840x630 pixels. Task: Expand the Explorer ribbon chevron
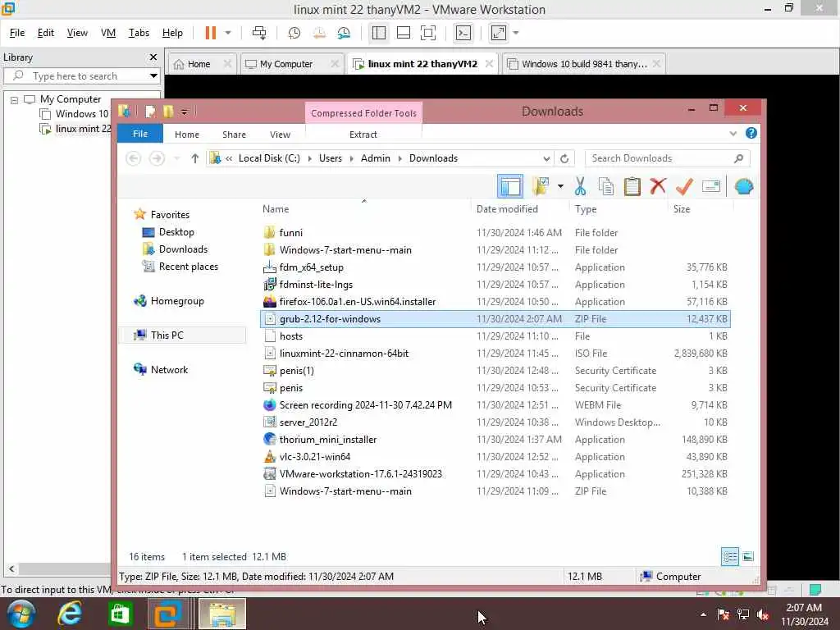point(733,134)
